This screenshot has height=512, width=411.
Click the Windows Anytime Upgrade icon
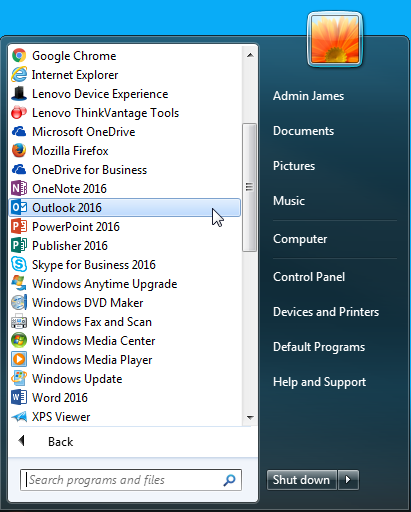(19, 283)
